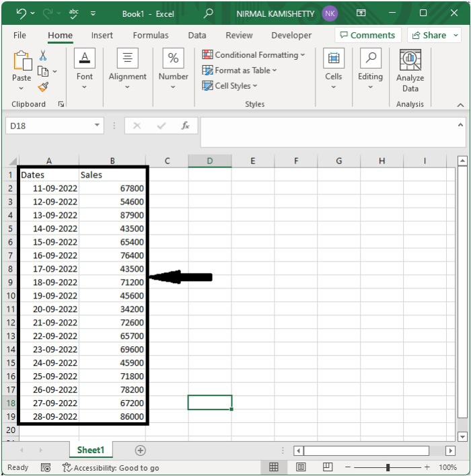Screen dimensions: 471x476
Task: Open the NK account avatar
Action: (x=330, y=13)
